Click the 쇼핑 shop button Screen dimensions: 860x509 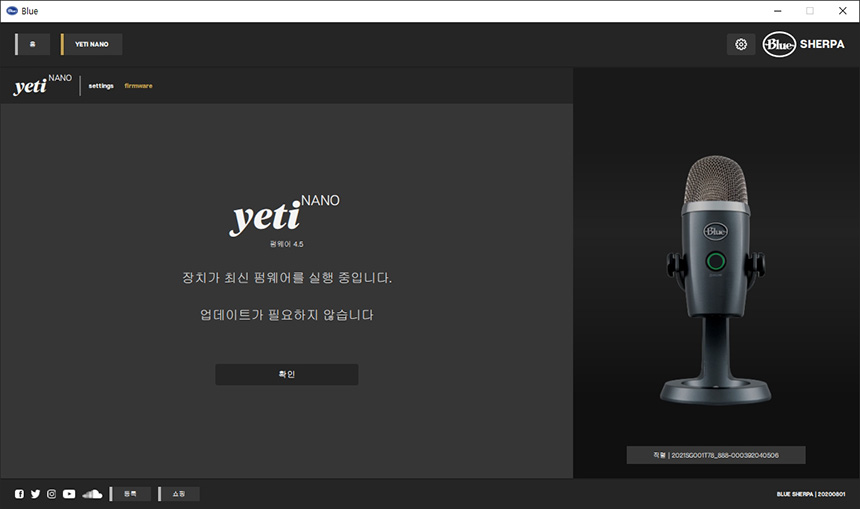(x=179, y=494)
